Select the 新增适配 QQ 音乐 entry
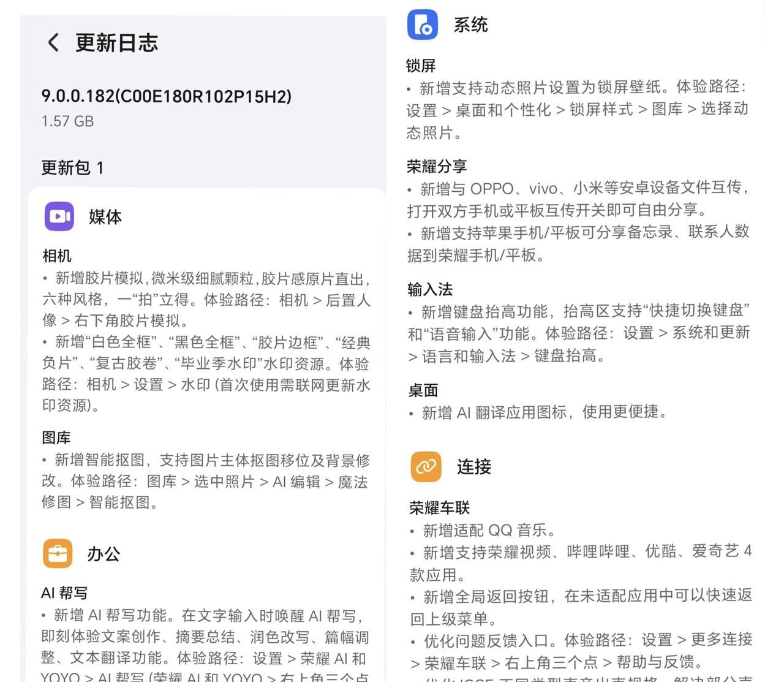This screenshot has width=784, height=682. coord(484,530)
